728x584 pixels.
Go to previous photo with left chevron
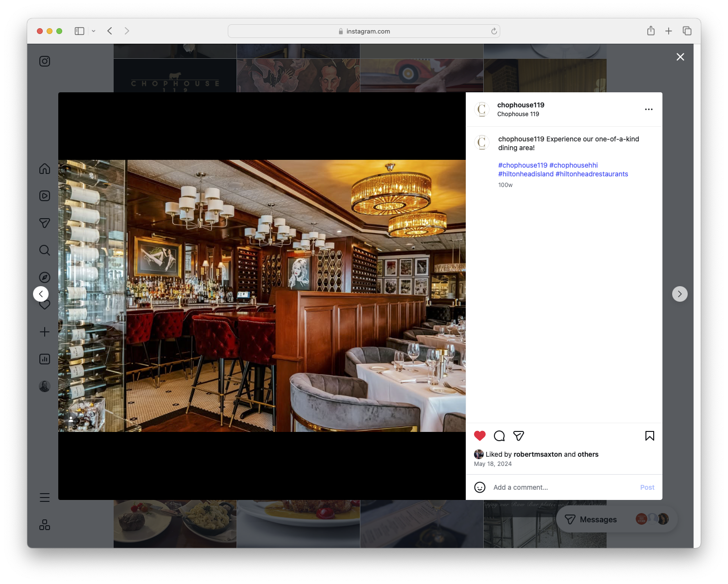pos(41,293)
